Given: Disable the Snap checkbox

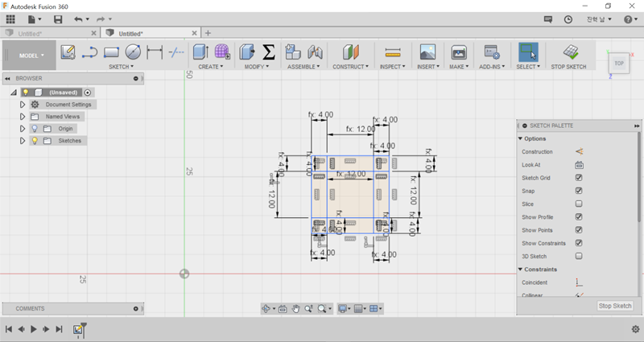Looking at the screenshot, I should coord(579,191).
